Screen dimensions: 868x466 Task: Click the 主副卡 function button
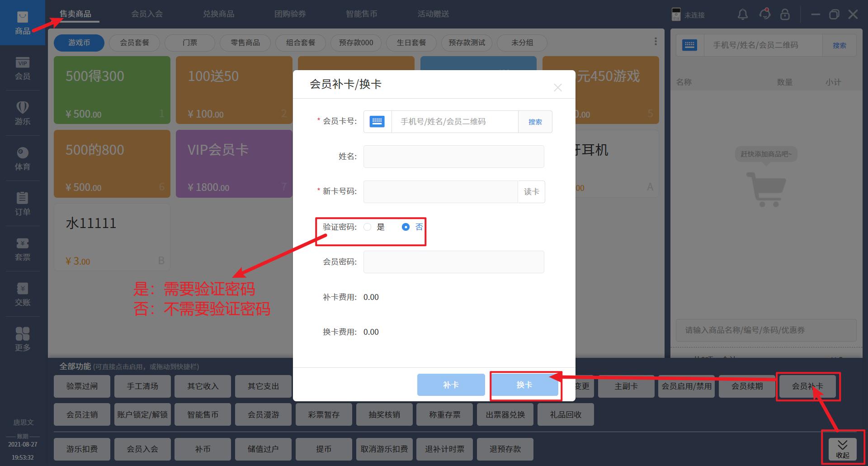[x=626, y=386]
